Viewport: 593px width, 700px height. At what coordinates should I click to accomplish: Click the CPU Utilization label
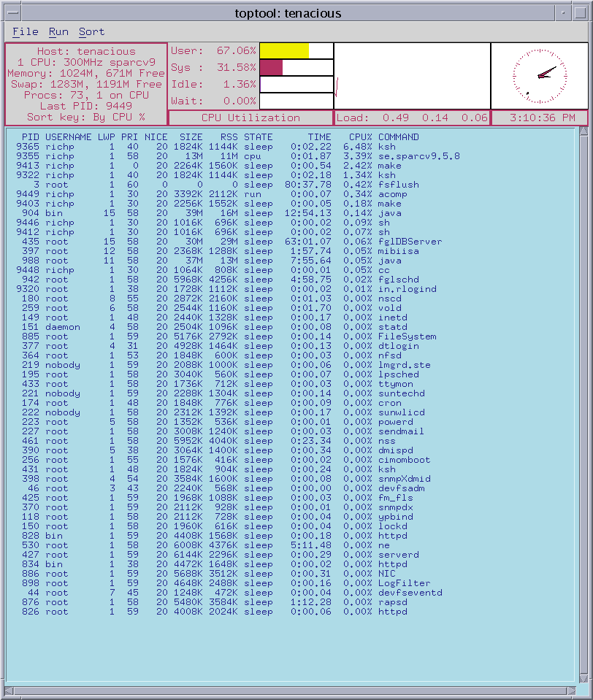click(x=250, y=118)
